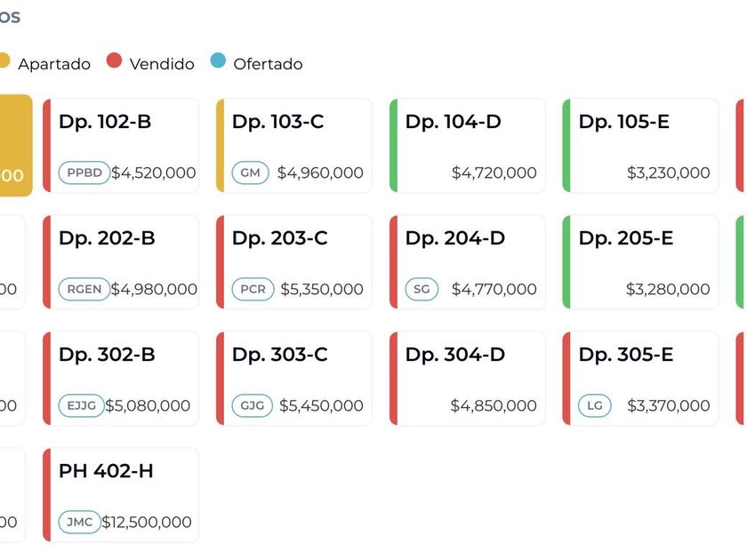Click the blue Ofertado legend dot
The width and height of the screenshot is (747, 560).
pos(218,61)
